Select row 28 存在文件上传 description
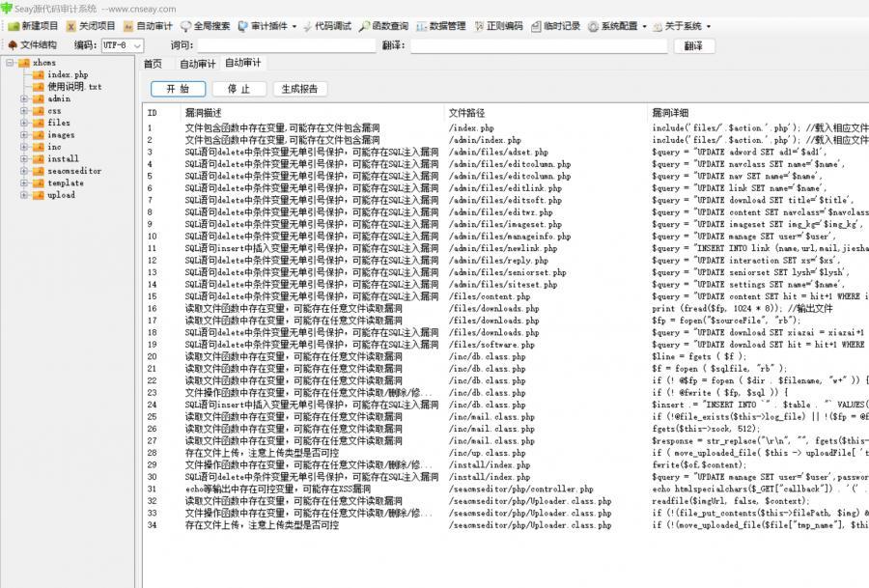Viewport: 869px width, 588px height. coord(262,453)
